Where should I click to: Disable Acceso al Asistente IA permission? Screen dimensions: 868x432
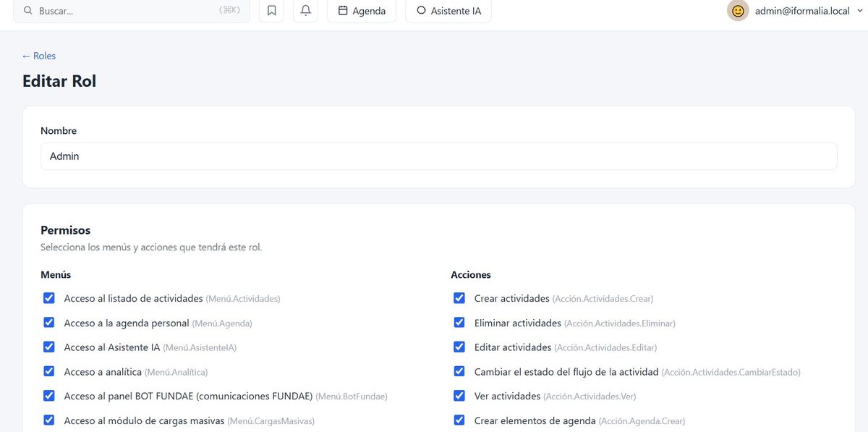49,347
